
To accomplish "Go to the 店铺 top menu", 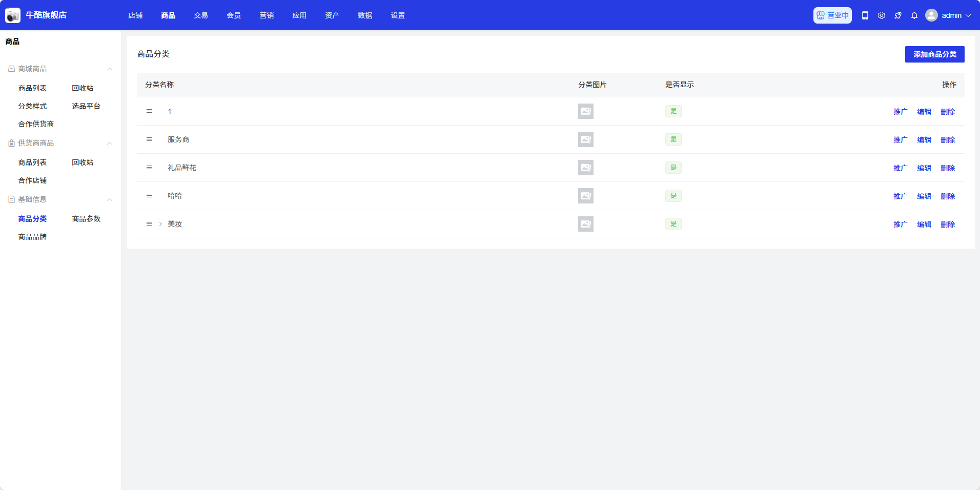I will 135,15.
